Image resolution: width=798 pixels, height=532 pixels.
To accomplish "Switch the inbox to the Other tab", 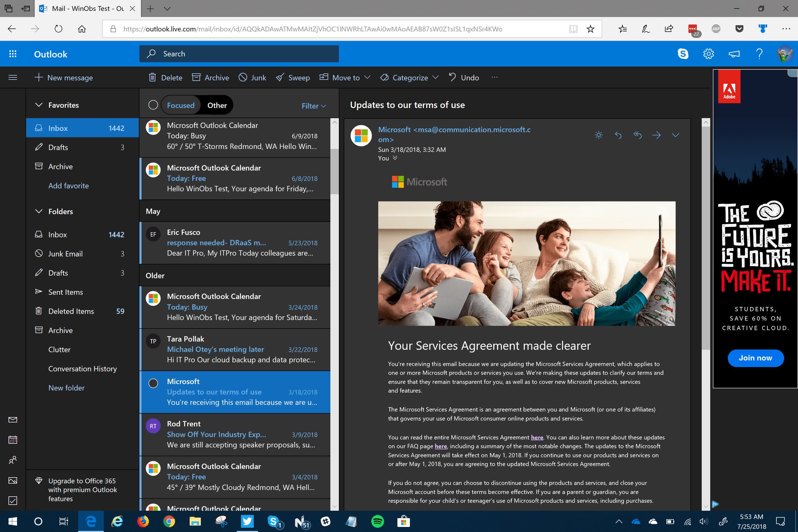I will tap(217, 105).
